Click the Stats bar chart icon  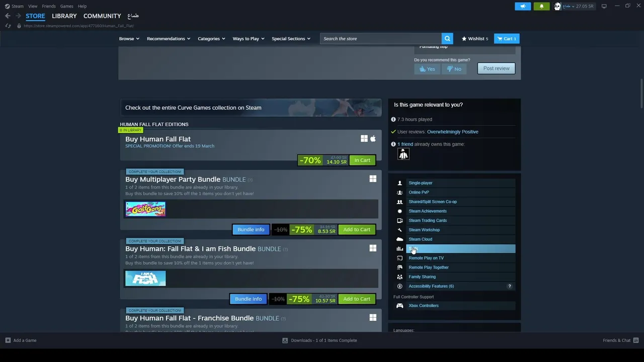click(399, 249)
